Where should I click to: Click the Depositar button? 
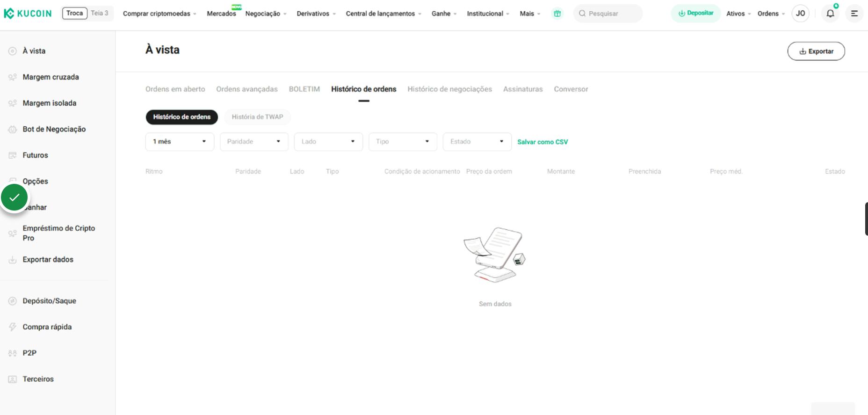point(696,14)
